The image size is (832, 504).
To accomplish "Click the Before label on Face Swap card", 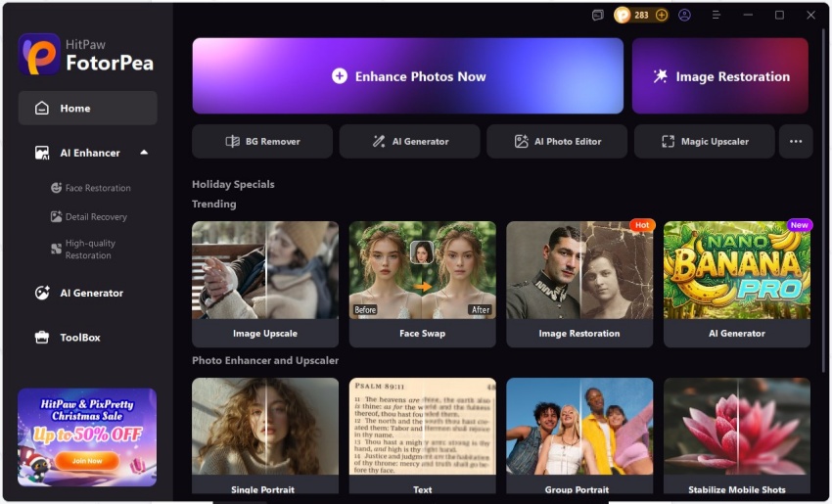I will 365,310.
